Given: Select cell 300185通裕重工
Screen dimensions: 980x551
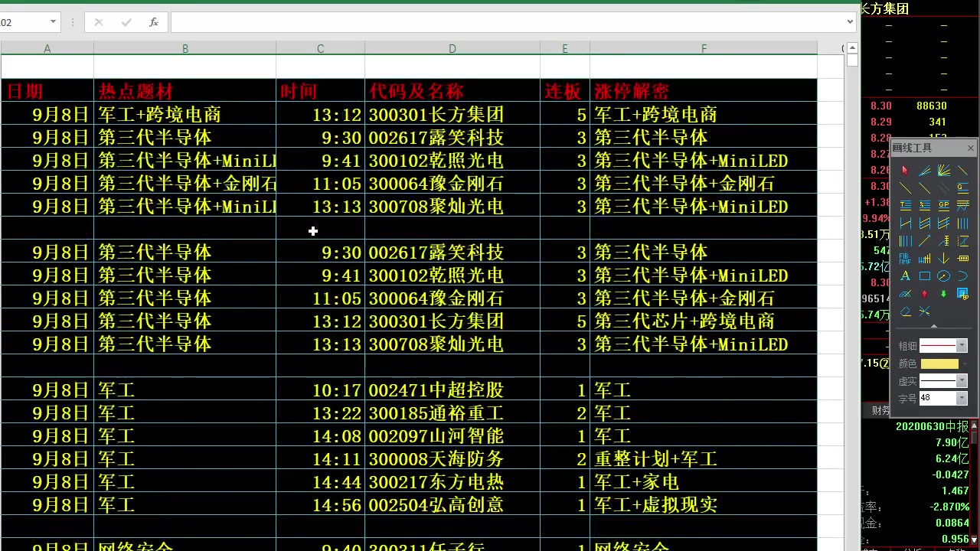Looking at the screenshot, I should (452, 413).
